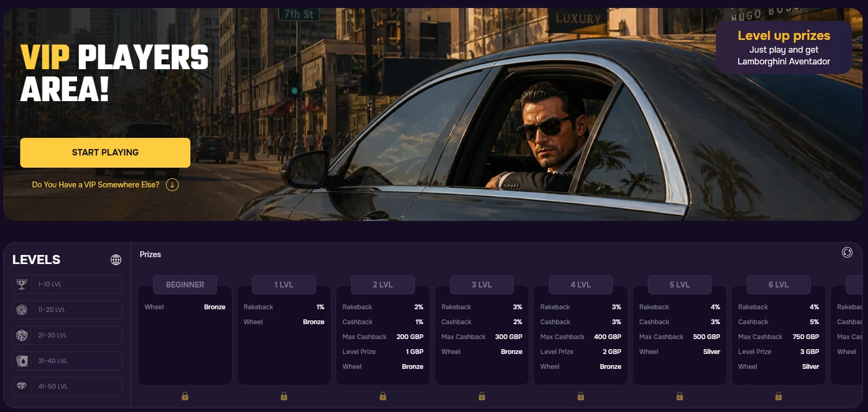868x412 pixels.
Task: Click the down-arrow circle icon beside VIP Somewhere Else
Action: click(x=172, y=185)
